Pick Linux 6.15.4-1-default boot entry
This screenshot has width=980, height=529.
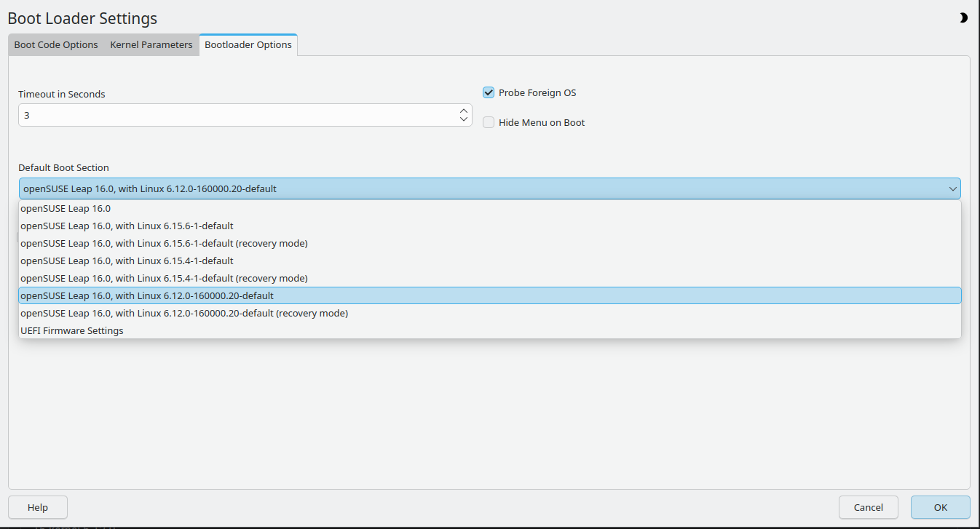click(x=127, y=260)
